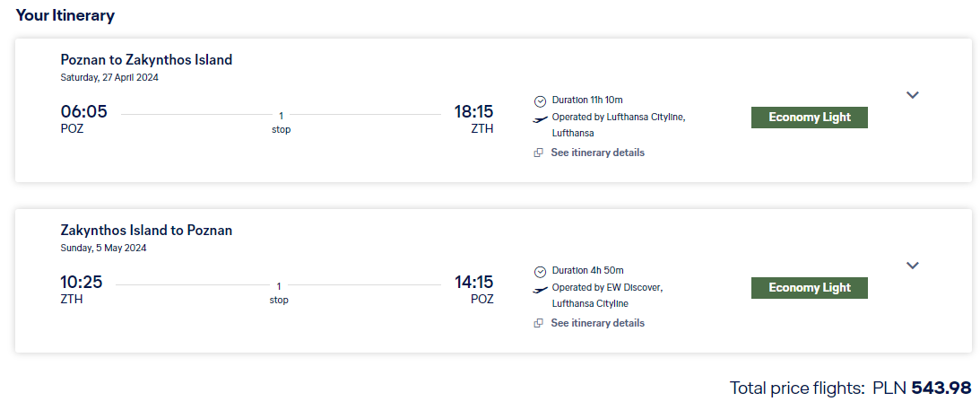The height and width of the screenshot is (419, 980).
Task: Click the 10:25 ZTH departure time
Action: point(82,289)
